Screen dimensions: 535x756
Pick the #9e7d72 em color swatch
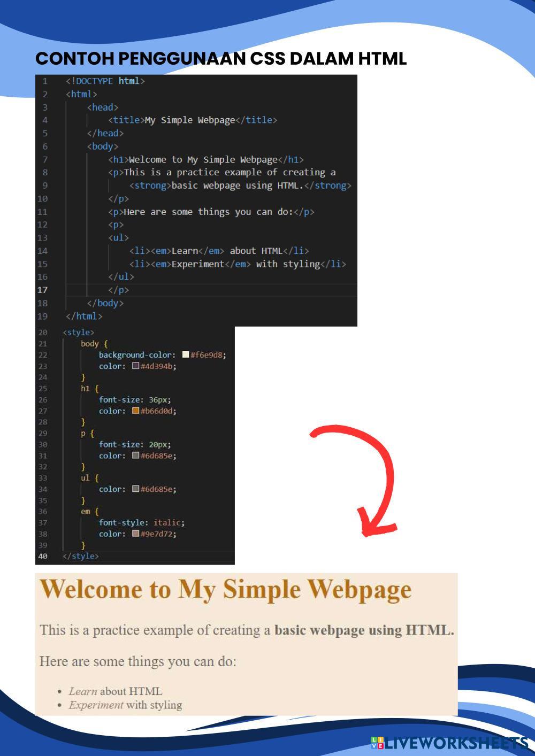click(x=136, y=534)
